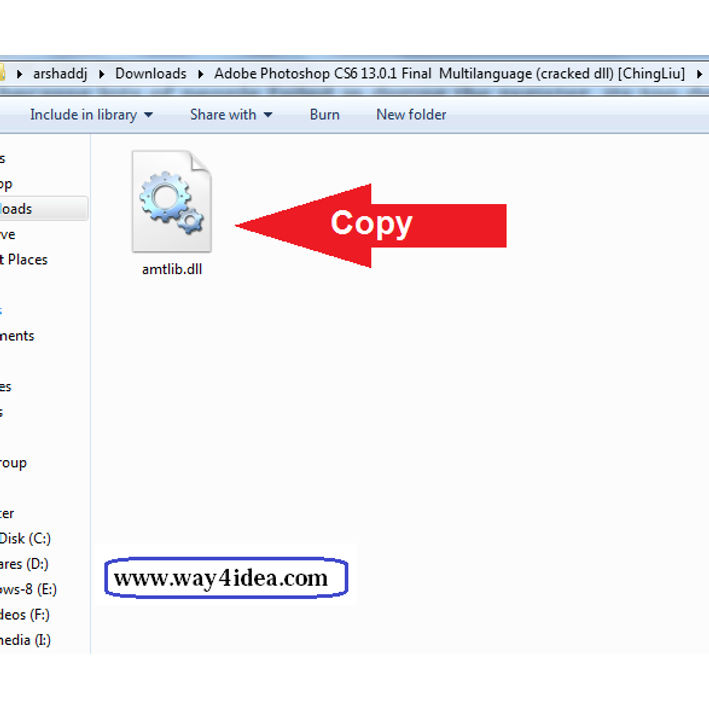
Task: Expand the arrow after the ChingLiu breadcrumb
Action: (x=699, y=74)
